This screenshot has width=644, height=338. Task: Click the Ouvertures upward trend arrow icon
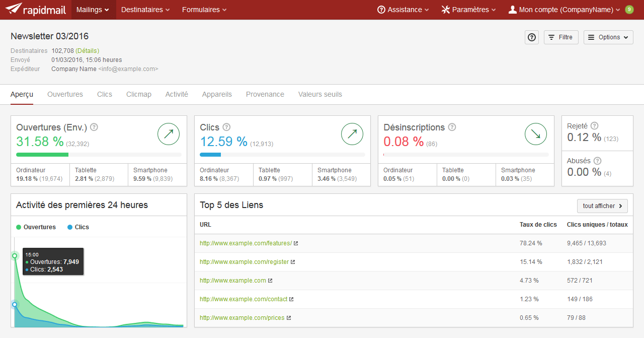pyautogui.click(x=169, y=133)
